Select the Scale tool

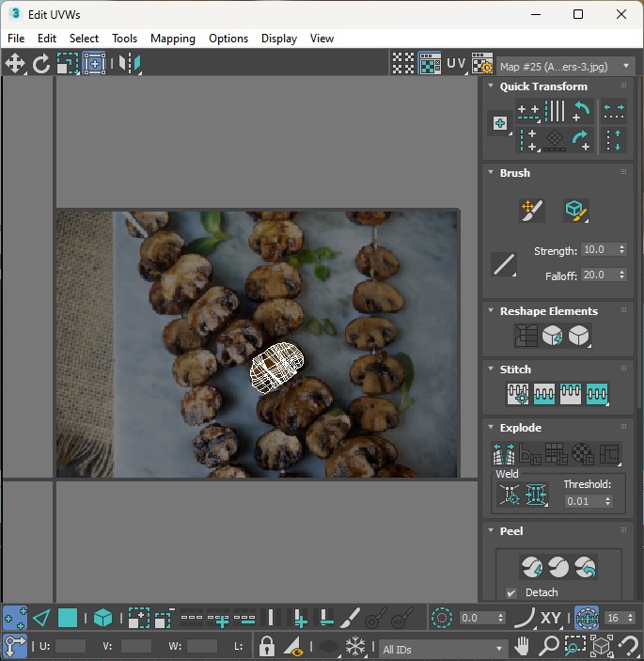68,64
